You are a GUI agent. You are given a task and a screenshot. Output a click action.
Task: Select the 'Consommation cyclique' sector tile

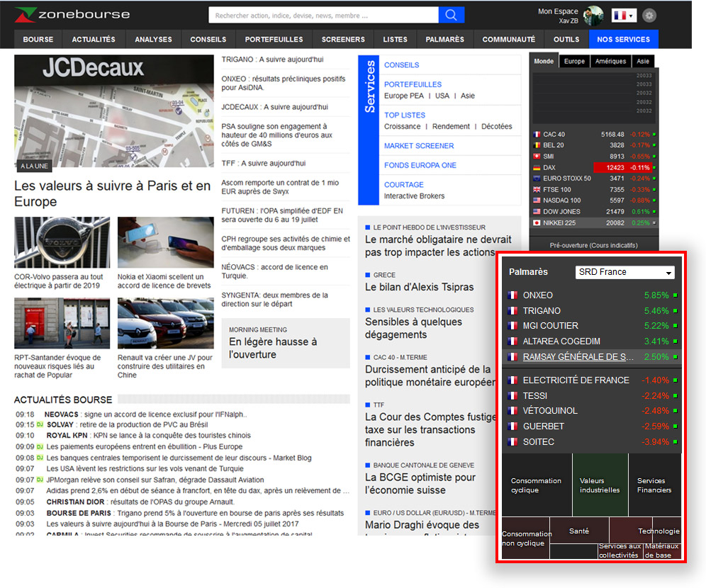537,485
